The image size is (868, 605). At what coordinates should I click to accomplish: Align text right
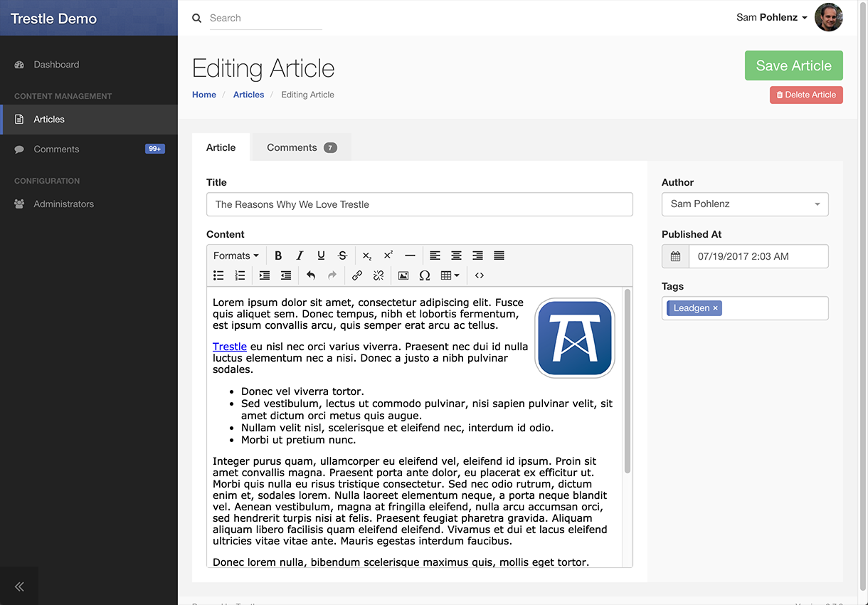(x=477, y=256)
